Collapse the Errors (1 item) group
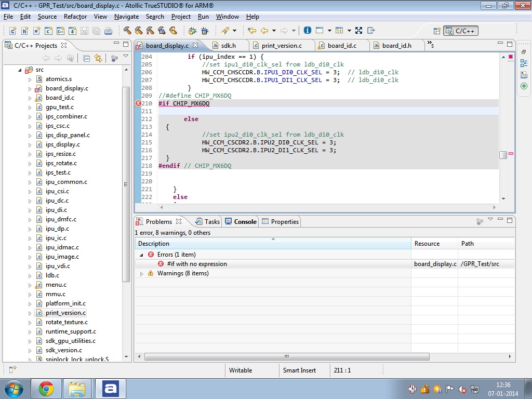Image resolution: width=532 pixels, height=399 pixels. (141, 255)
